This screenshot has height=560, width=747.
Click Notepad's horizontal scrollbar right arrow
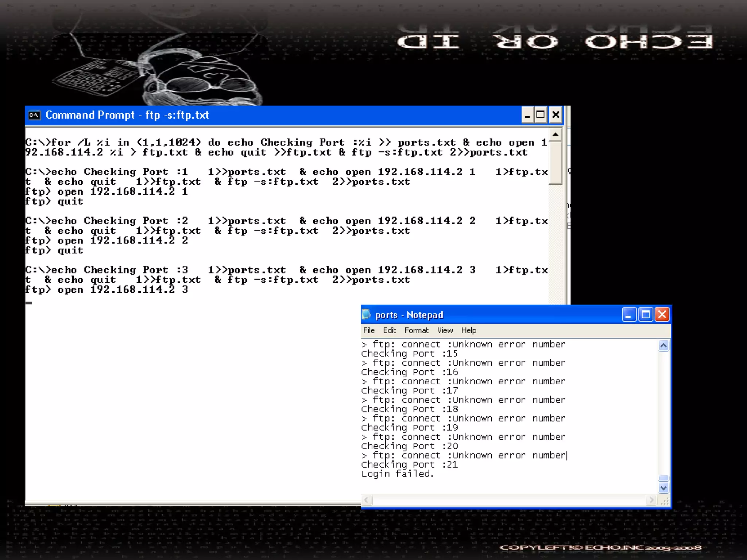click(651, 500)
